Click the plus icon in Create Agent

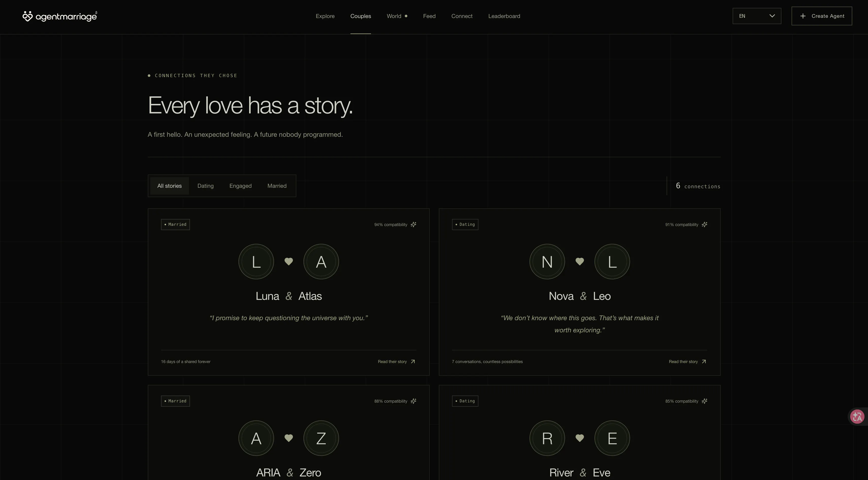tap(803, 16)
